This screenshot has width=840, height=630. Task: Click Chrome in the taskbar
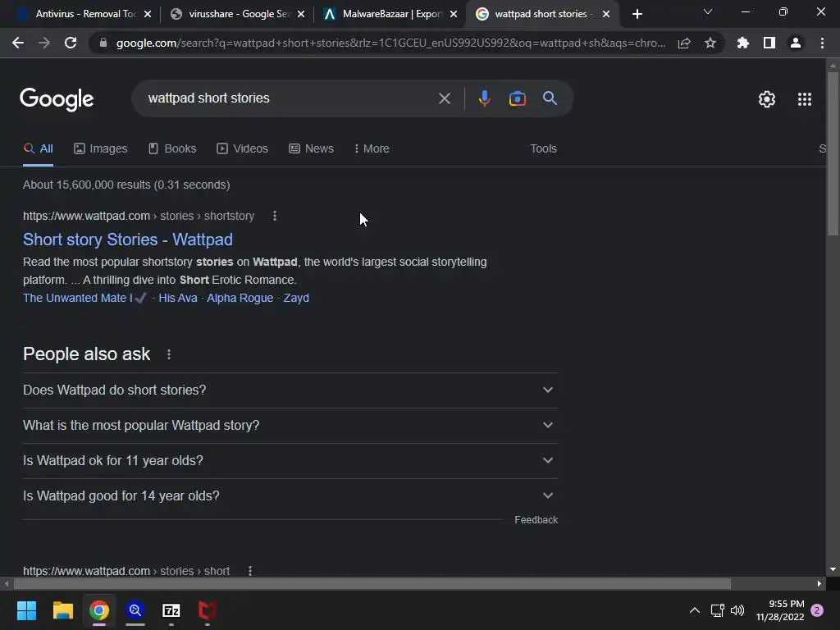[99, 610]
